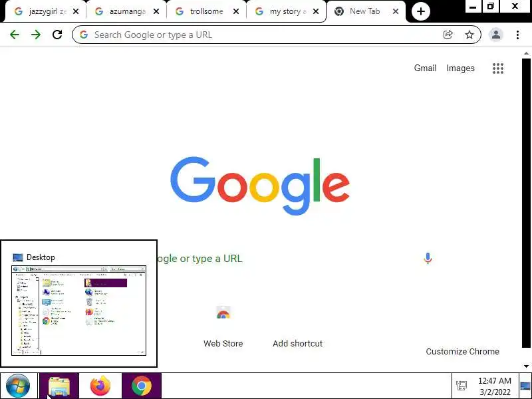Close the my story tab
Image resolution: width=532 pixels, height=399 pixels.
[316, 11]
